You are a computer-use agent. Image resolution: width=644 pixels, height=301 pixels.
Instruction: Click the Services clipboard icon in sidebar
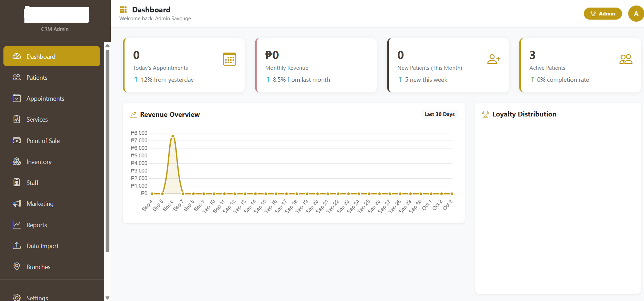click(x=17, y=119)
